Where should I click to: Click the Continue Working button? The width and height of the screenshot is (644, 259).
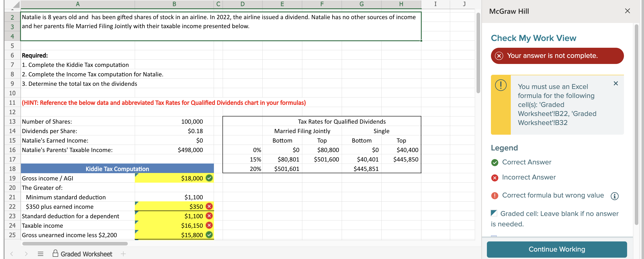pos(557,249)
